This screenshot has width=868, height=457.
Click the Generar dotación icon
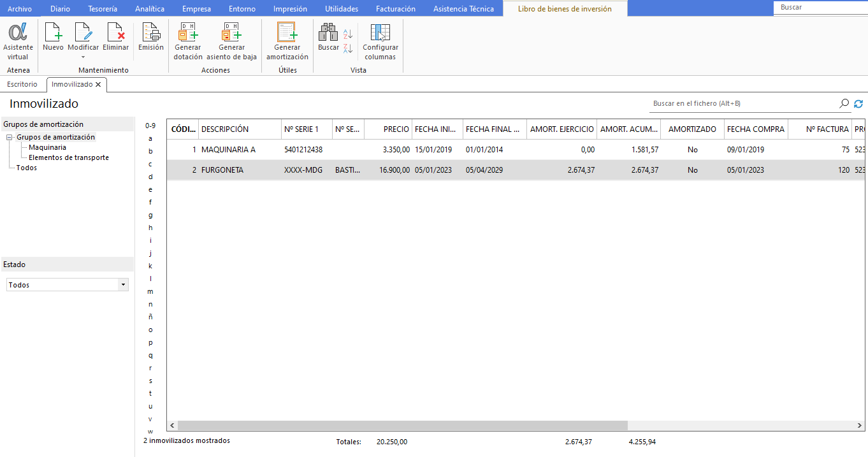point(188,32)
